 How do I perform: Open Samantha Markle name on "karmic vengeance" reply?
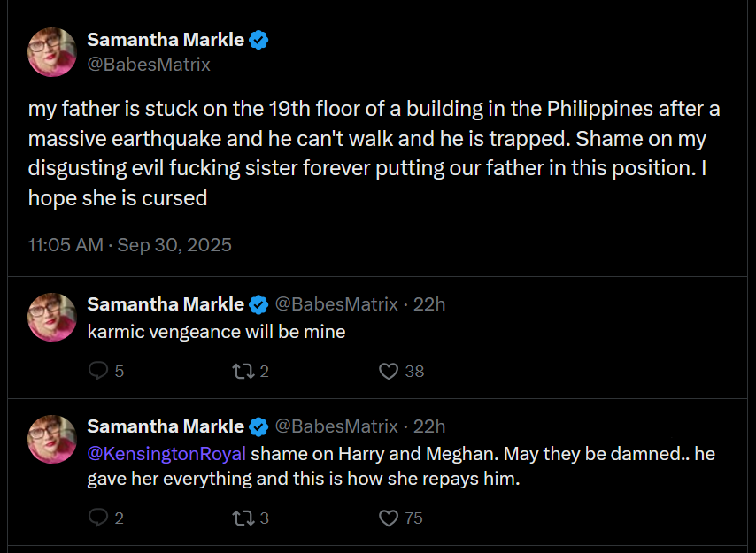[166, 304]
